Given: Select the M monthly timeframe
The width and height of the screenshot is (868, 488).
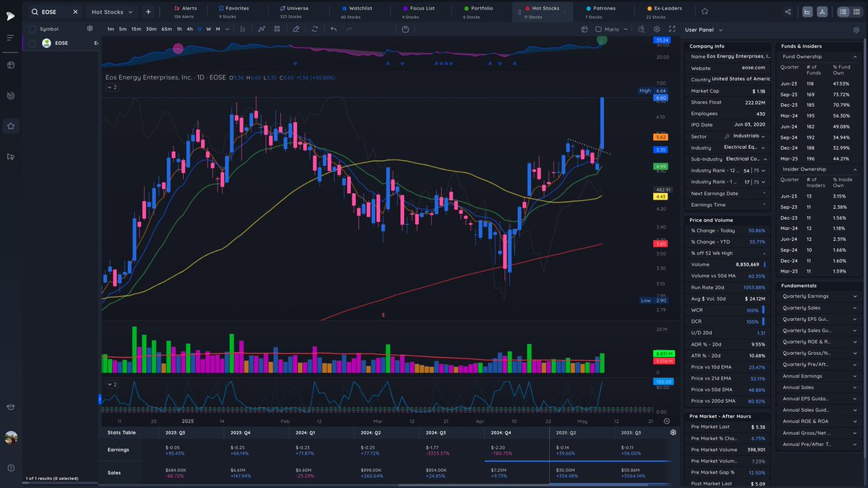Looking at the screenshot, I should pyautogui.click(x=218, y=29).
